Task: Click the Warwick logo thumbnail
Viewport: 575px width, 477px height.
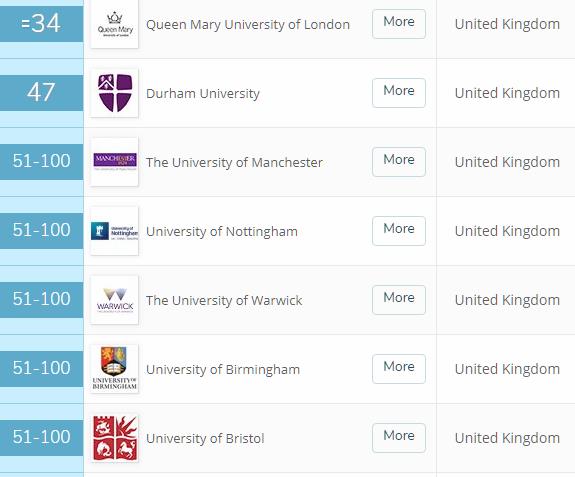Action: click(x=114, y=300)
